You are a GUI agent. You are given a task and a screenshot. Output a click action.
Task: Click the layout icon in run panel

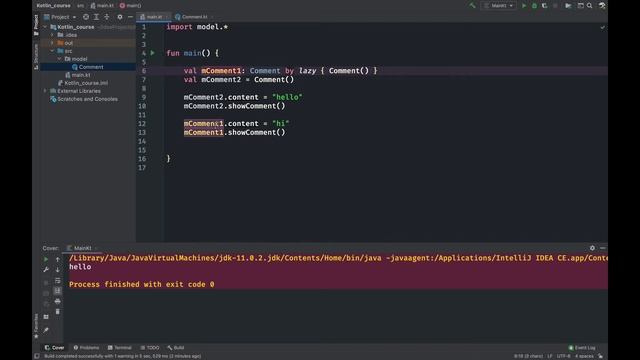tap(46, 317)
